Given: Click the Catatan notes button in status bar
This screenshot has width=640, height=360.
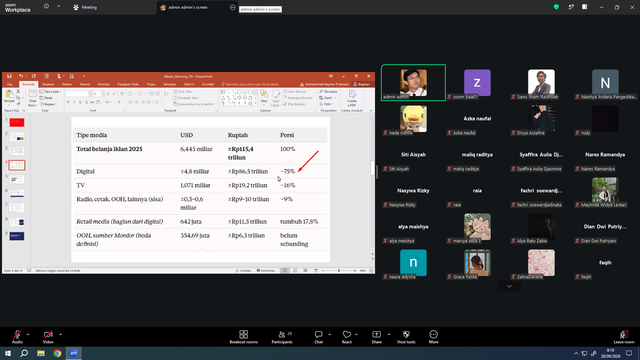Looking at the screenshot, I should (243, 271).
